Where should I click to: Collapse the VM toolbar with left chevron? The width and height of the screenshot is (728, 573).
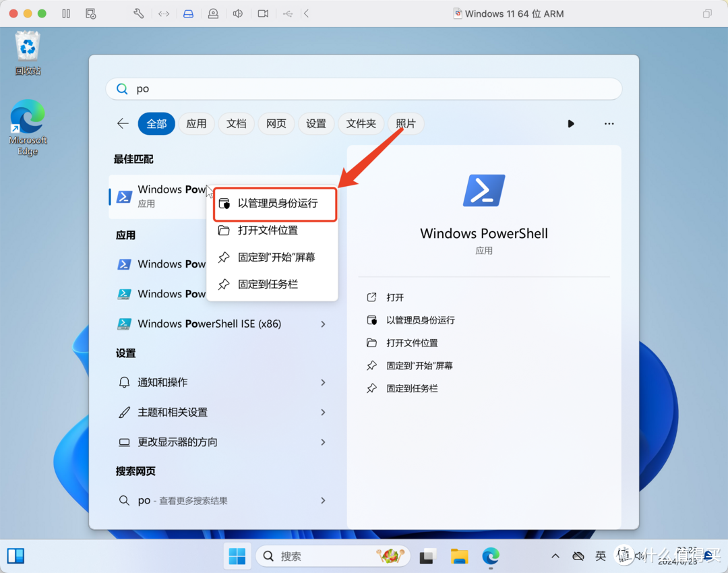[x=307, y=13]
